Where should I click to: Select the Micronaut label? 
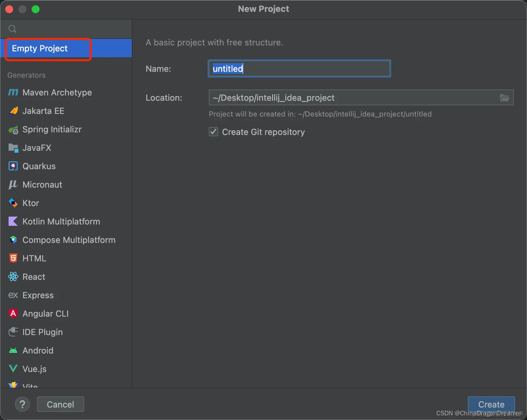[42, 185]
